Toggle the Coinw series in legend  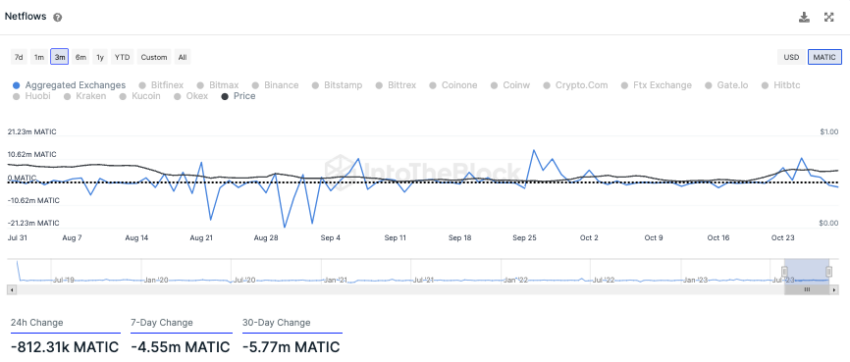(x=510, y=85)
